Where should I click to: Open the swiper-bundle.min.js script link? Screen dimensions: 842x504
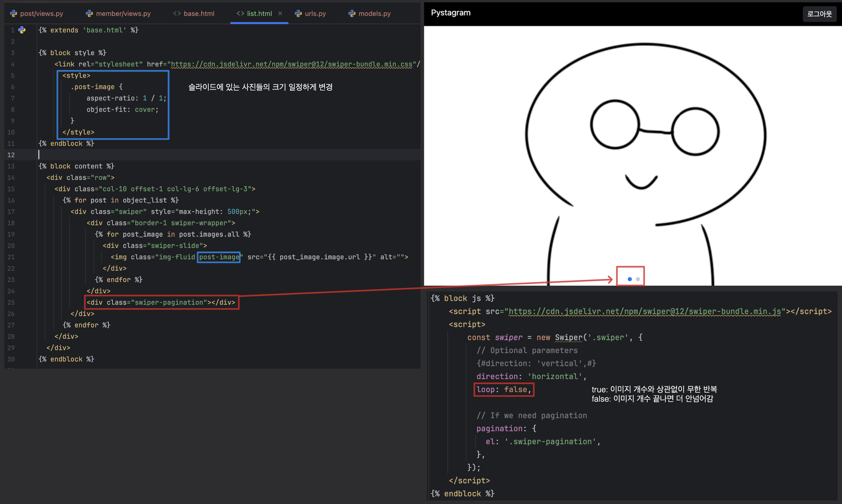[x=645, y=312]
